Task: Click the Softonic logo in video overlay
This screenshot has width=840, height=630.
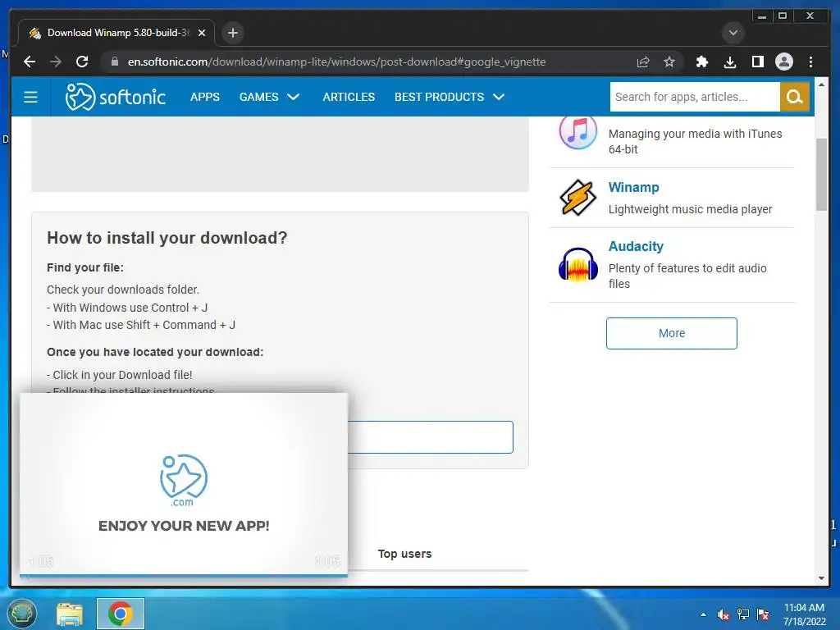Action: (183, 480)
